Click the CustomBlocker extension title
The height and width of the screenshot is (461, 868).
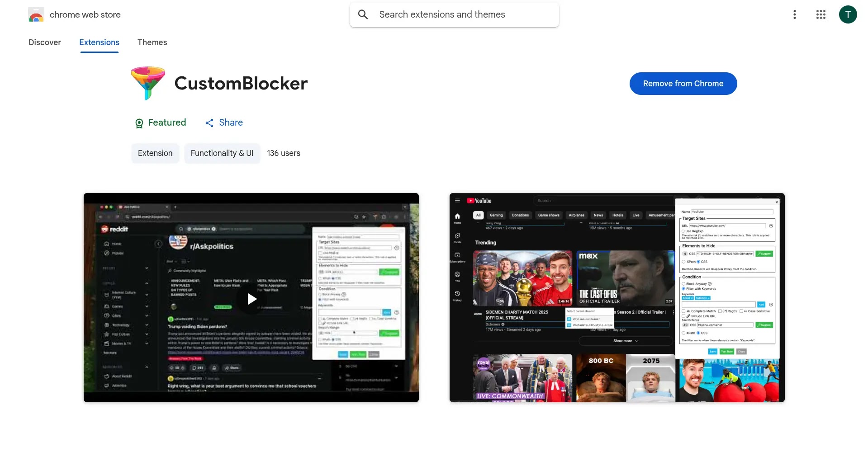(x=241, y=83)
